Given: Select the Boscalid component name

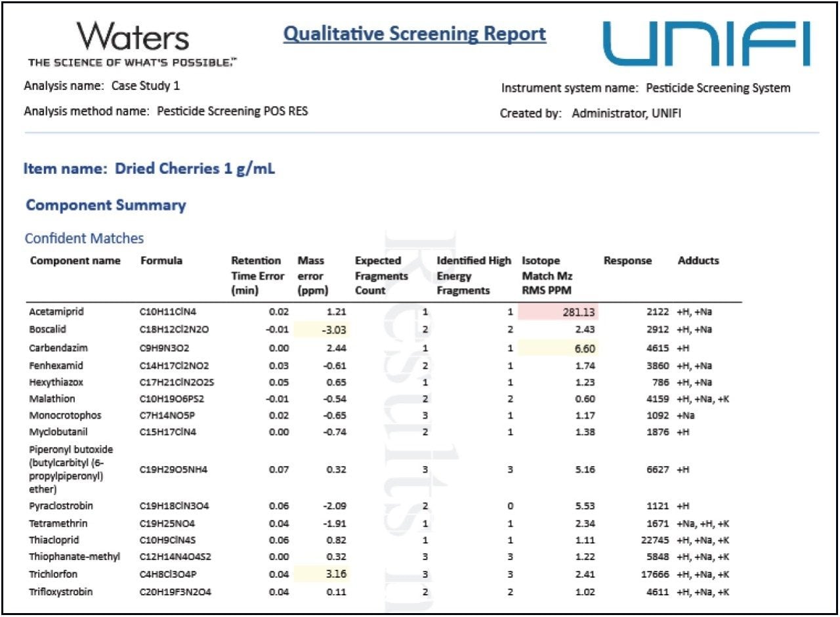Looking at the screenshot, I should tap(47, 329).
